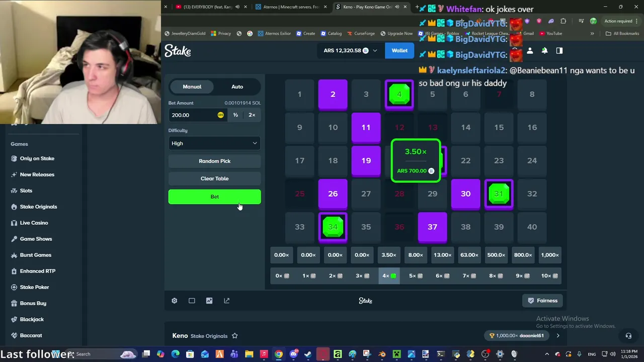644x362 pixels.
Task: Open File Explorer in taskbar
Action: [x=249, y=354]
